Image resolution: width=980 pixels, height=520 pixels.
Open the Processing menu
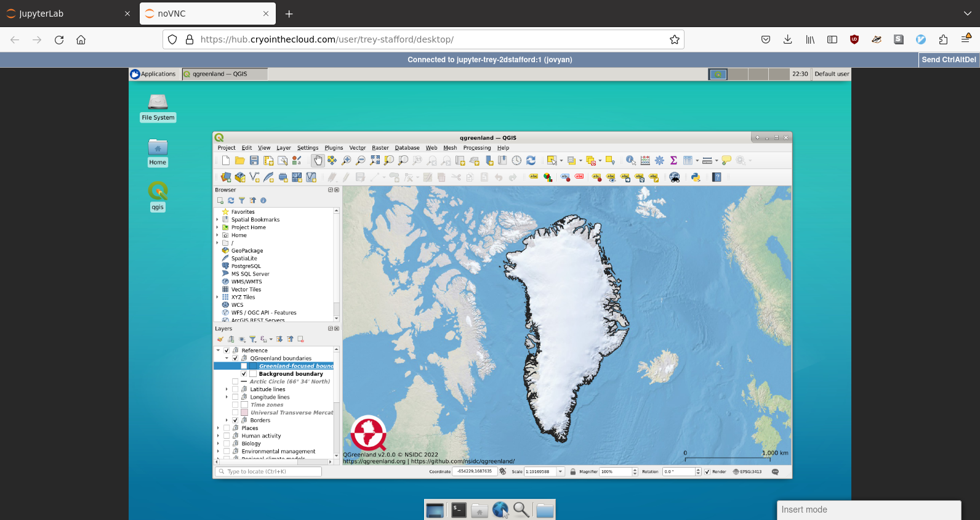(x=476, y=148)
